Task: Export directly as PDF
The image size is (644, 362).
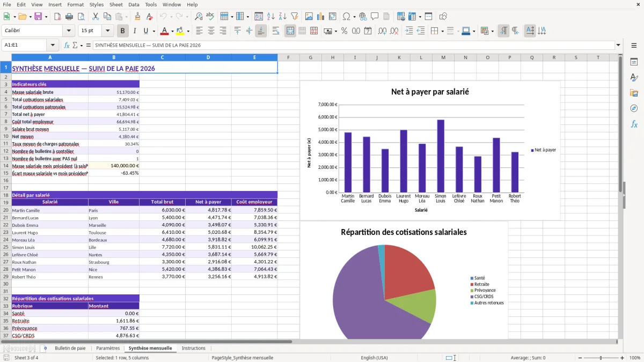Action: click(57, 17)
